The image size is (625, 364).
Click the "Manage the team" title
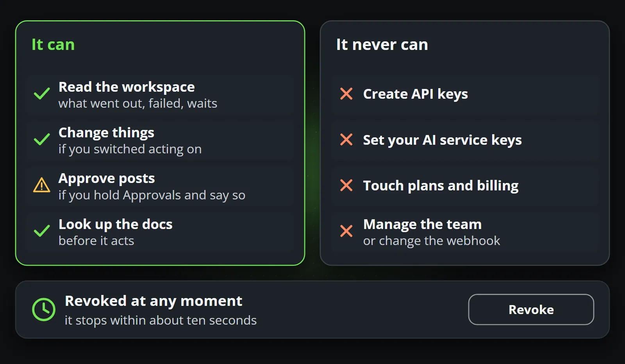tap(422, 224)
